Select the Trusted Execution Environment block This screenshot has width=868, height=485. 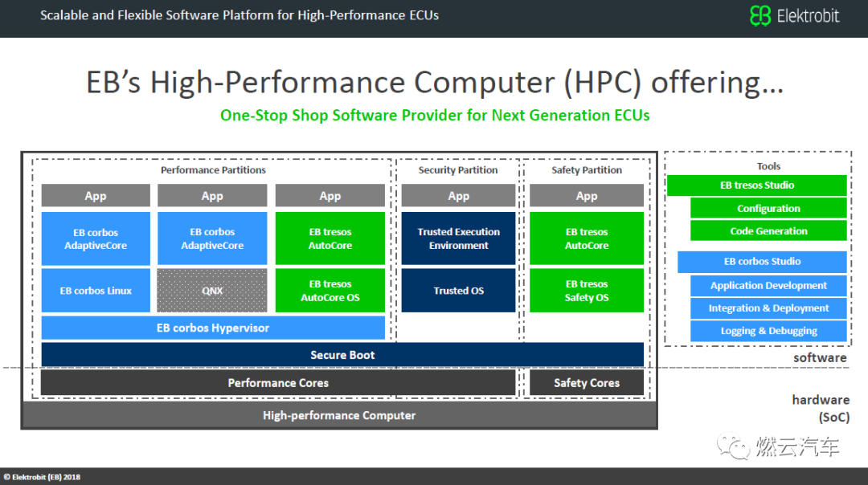pyautogui.click(x=458, y=238)
